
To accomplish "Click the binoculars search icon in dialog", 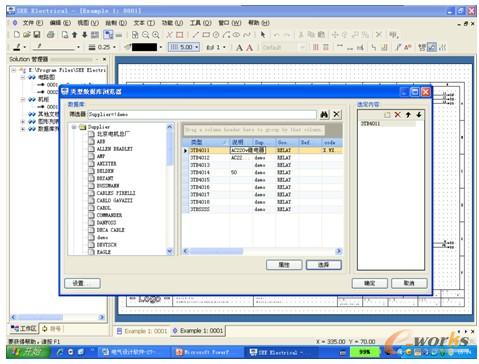I will pos(324,115).
